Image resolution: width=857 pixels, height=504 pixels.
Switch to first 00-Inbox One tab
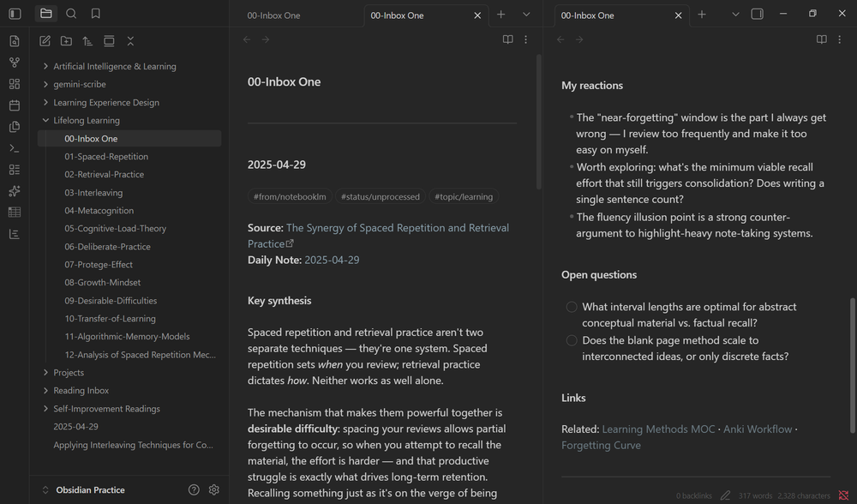[x=274, y=15]
